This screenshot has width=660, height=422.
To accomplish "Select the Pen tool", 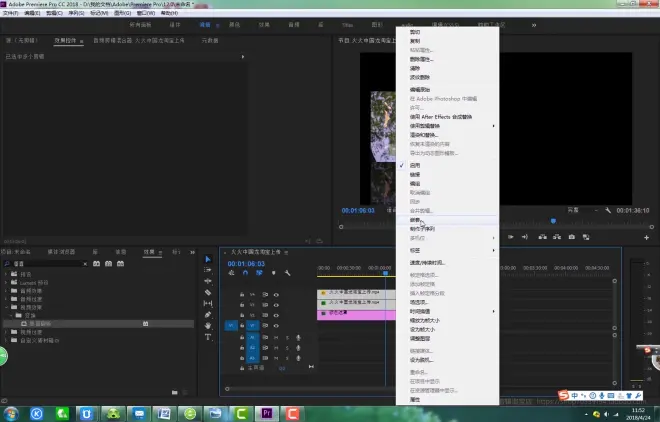I will pos(208,315).
